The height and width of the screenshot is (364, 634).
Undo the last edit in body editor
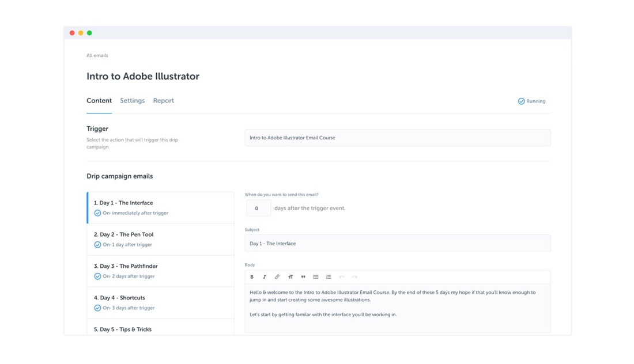coord(342,276)
